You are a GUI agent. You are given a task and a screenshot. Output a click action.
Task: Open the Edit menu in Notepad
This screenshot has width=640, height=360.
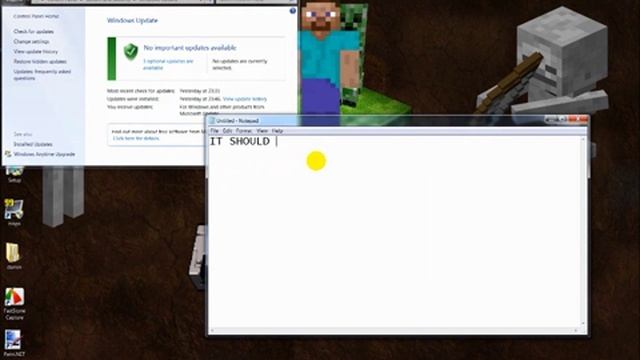pos(227,131)
